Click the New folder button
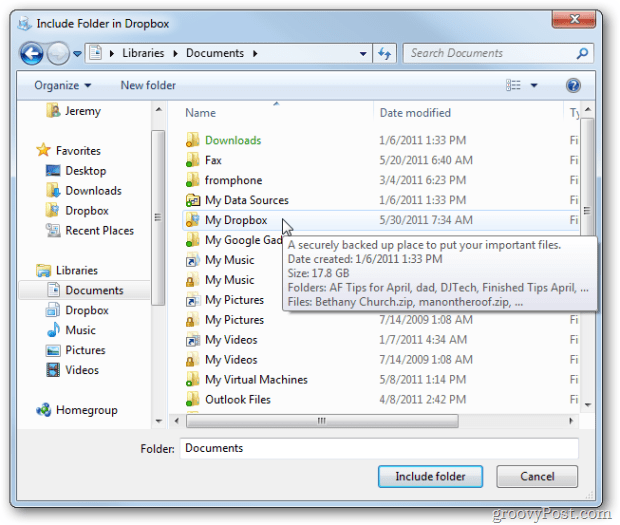Screen dimensions: 620x525 pyautogui.click(x=148, y=85)
